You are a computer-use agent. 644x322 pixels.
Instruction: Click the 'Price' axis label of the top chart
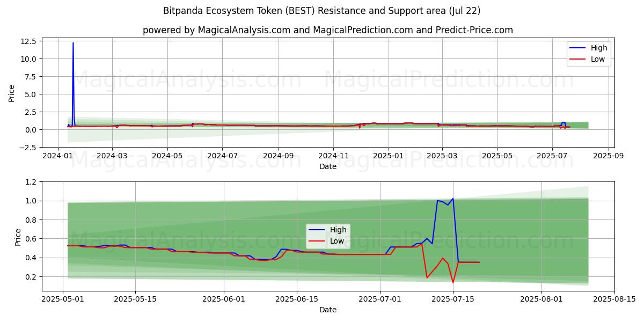(12, 93)
